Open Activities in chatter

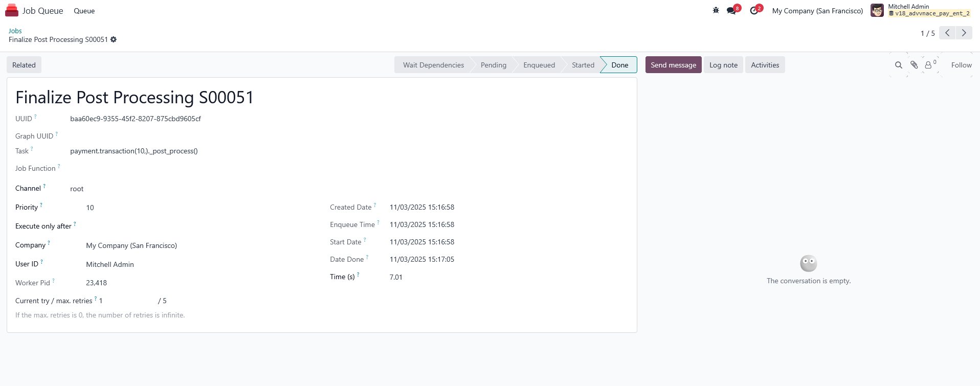[x=765, y=65]
